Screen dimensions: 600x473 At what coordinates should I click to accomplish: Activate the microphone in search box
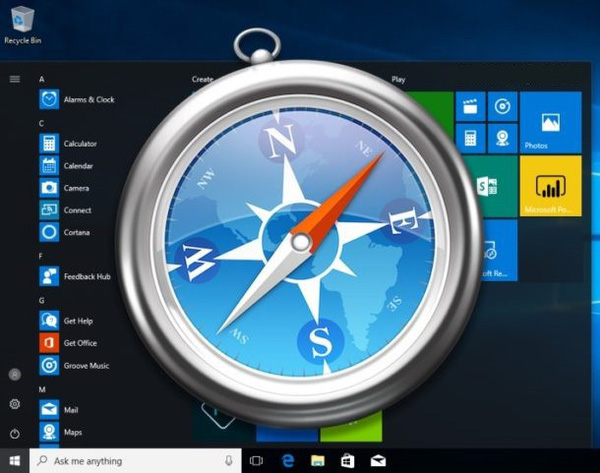228,461
